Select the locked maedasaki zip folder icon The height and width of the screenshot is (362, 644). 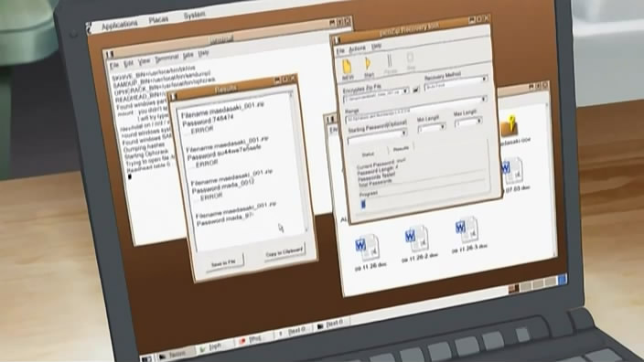point(510,126)
